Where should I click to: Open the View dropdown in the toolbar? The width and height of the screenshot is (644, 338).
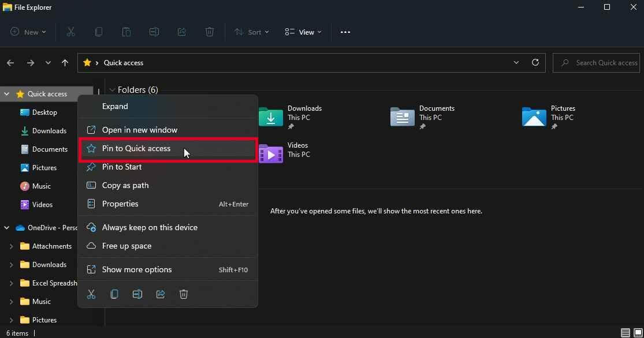click(303, 32)
